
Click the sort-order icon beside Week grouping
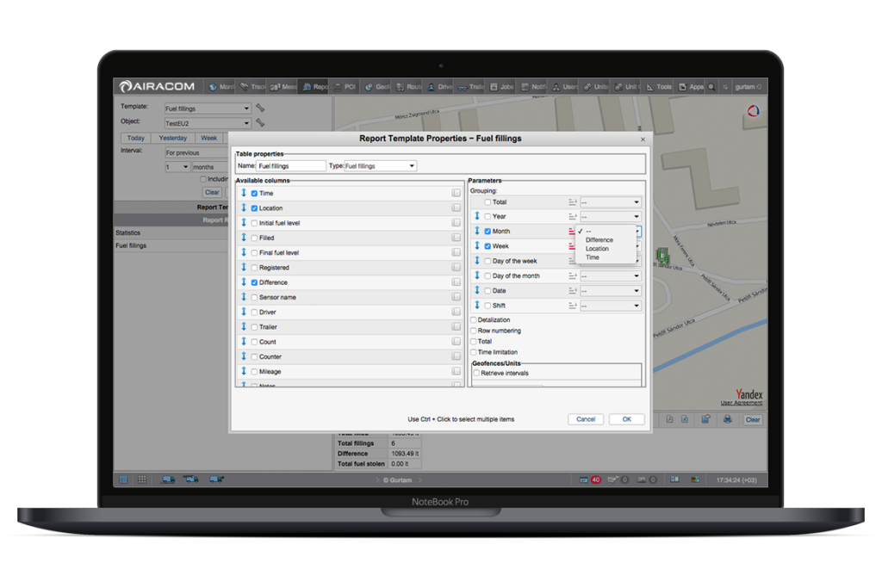coord(573,246)
